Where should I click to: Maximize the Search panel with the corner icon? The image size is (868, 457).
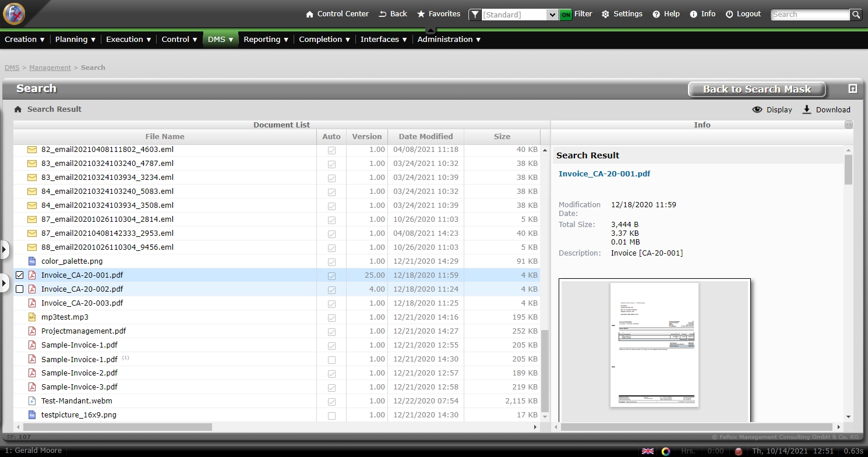[853, 88]
